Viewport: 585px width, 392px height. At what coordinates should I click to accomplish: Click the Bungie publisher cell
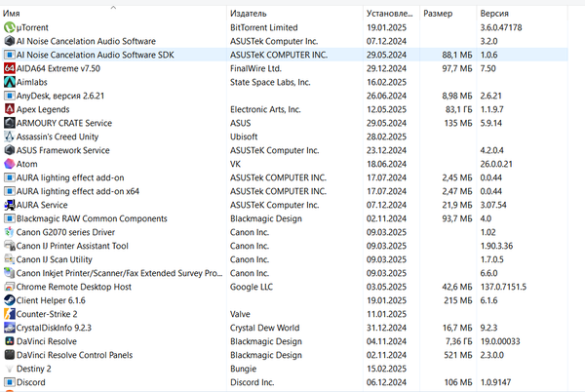pos(243,369)
